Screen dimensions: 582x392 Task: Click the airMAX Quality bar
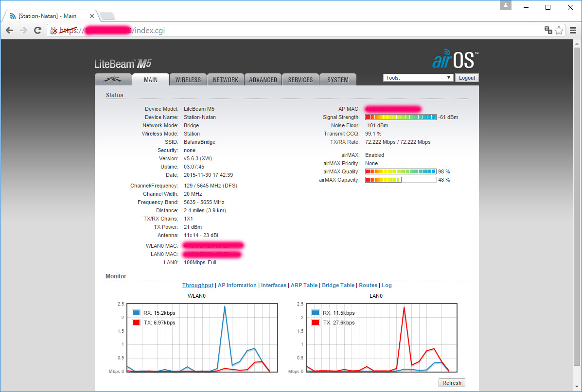click(x=401, y=171)
